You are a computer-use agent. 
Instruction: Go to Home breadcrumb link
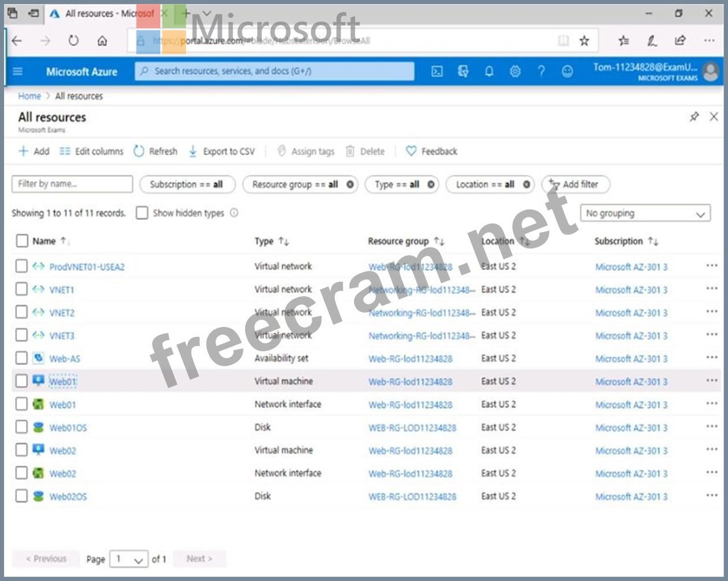29,96
